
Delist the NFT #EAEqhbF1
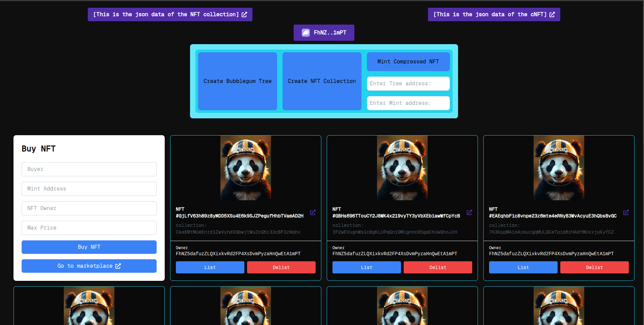(x=594, y=267)
